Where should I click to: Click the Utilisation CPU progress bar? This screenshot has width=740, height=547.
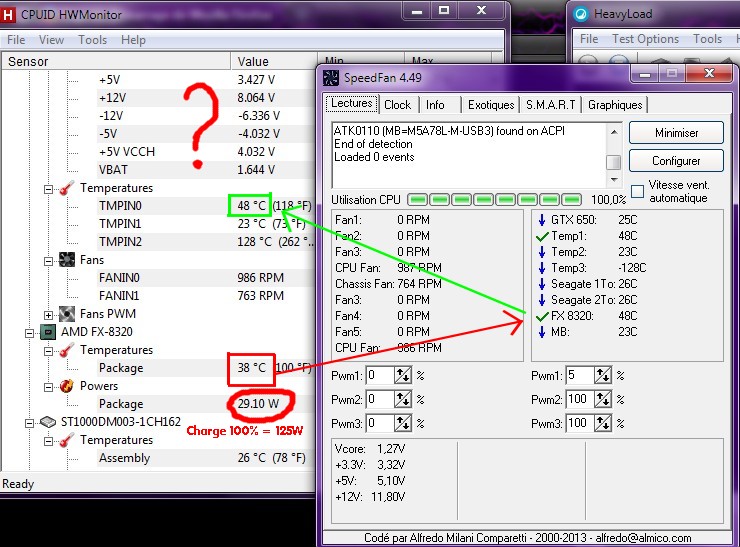(495, 200)
